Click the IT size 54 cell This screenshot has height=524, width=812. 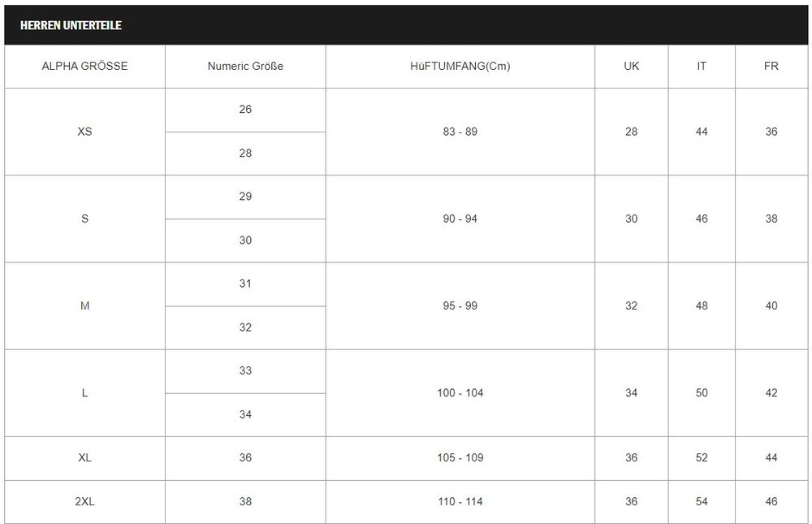click(702, 501)
